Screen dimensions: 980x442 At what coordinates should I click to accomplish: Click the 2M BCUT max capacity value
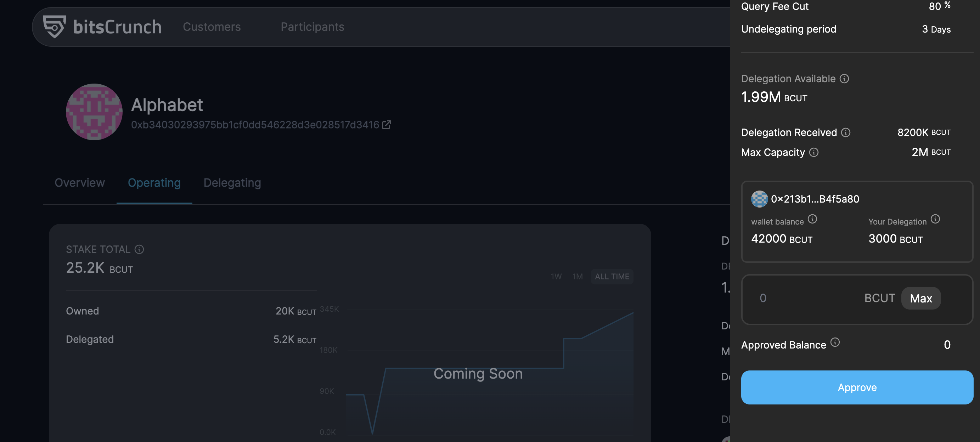click(x=931, y=152)
